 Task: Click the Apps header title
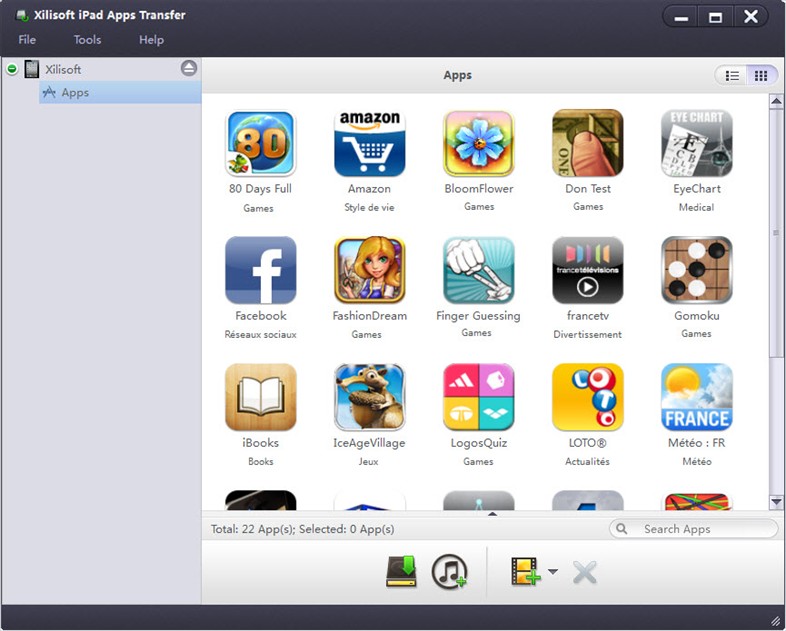pyautogui.click(x=457, y=75)
